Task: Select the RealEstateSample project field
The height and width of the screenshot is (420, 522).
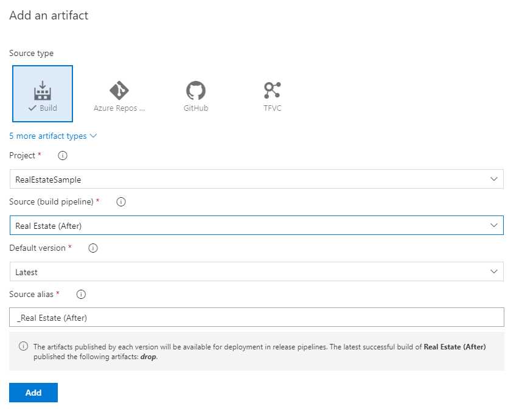Action: (x=256, y=179)
